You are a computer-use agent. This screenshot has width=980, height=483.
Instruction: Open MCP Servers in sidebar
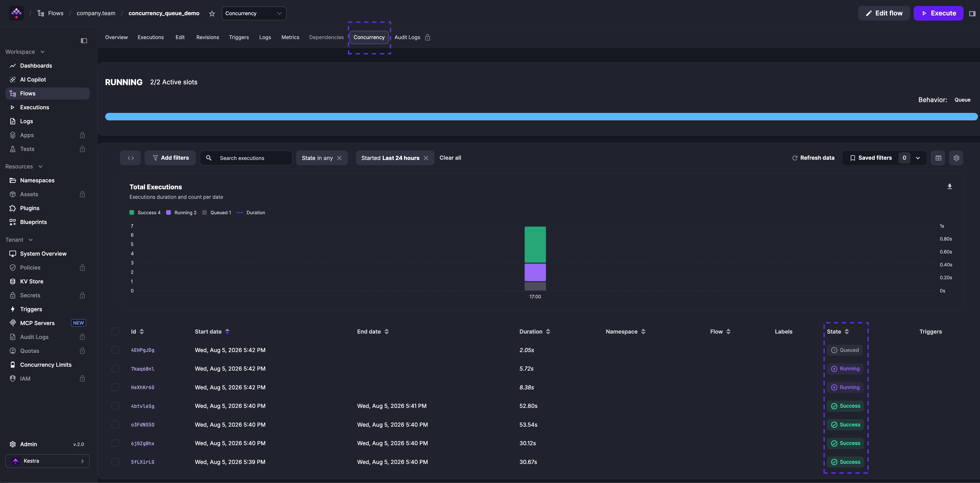[48, 323]
